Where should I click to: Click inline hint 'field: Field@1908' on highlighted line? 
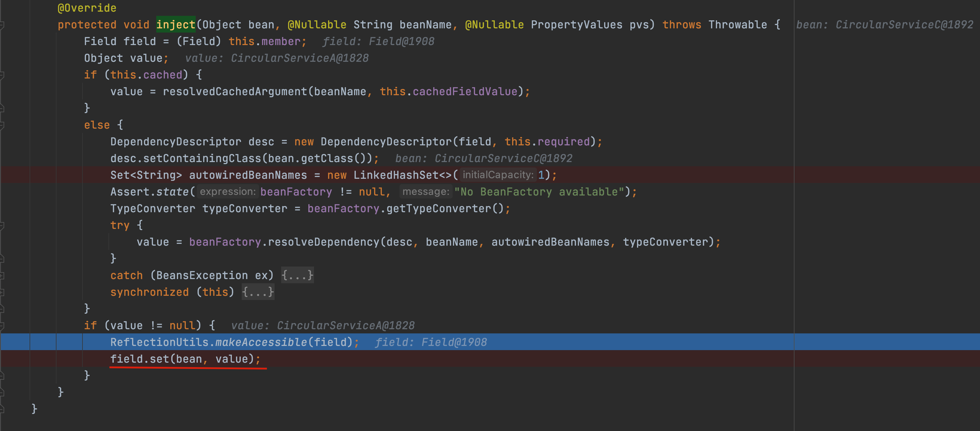[431, 342]
